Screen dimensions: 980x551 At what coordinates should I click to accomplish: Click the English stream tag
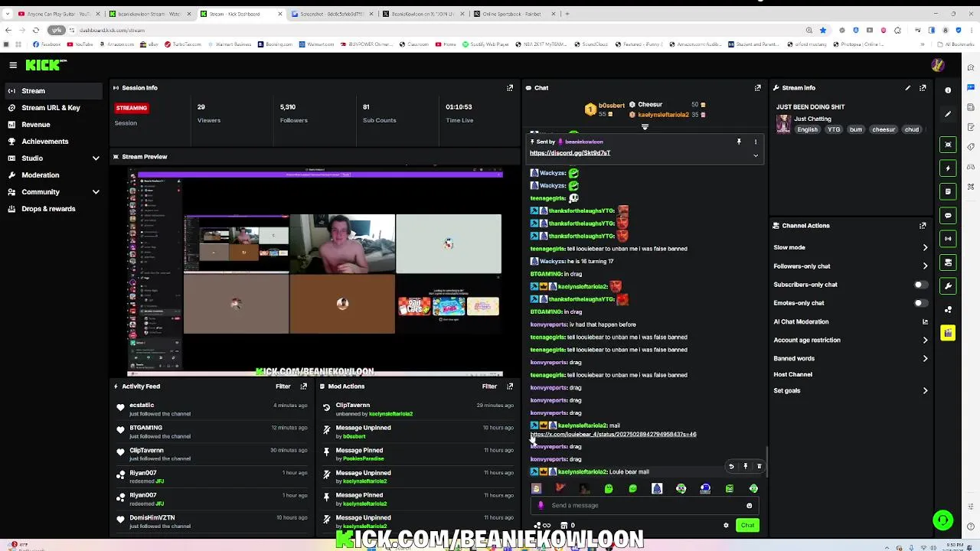click(807, 130)
